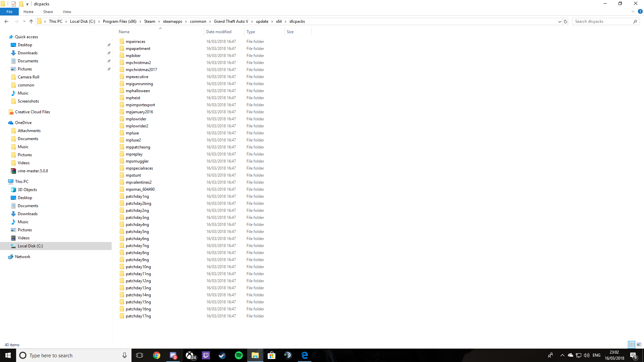Open the address bar history dropdown
The width and height of the screenshot is (644, 362).
point(559,21)
